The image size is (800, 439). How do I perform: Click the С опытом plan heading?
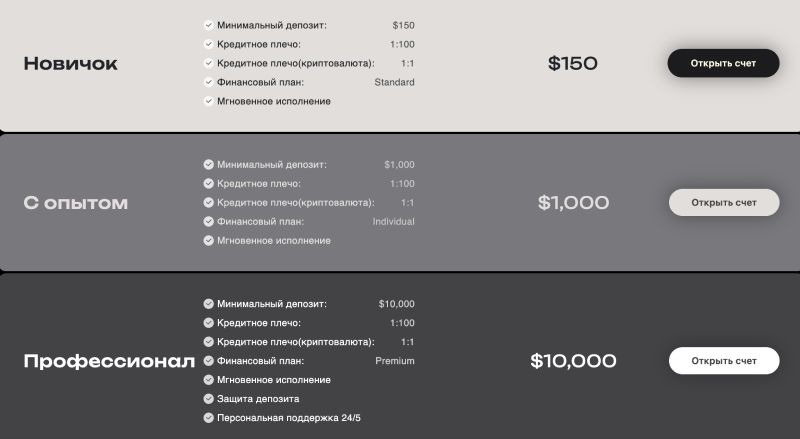76,203
